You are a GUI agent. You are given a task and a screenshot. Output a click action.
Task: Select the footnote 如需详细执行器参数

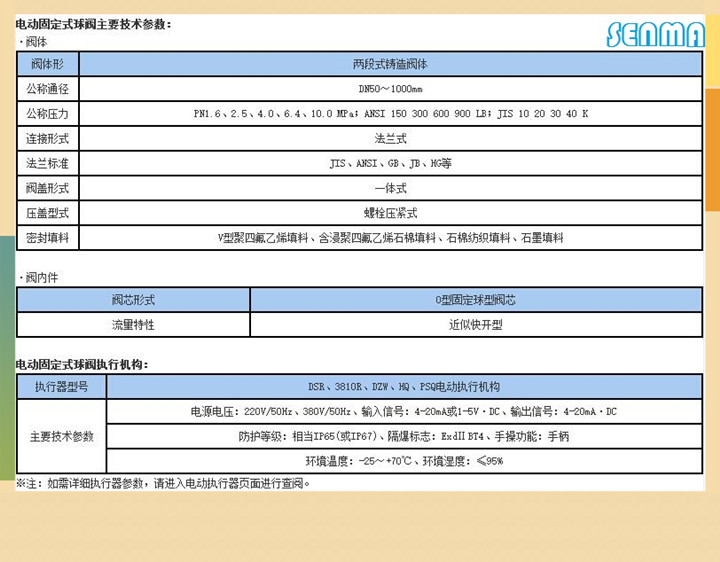tap(163, 483)
